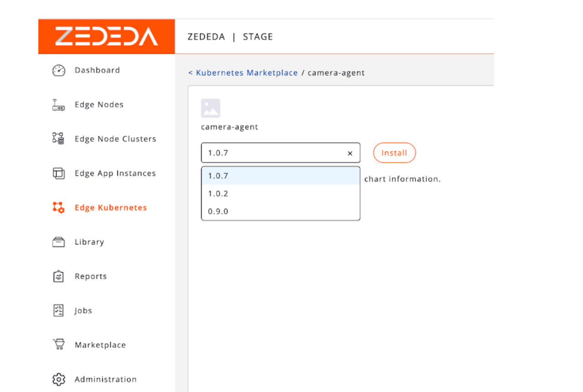Click the Edge Node Clusters icon

point(58,139)
